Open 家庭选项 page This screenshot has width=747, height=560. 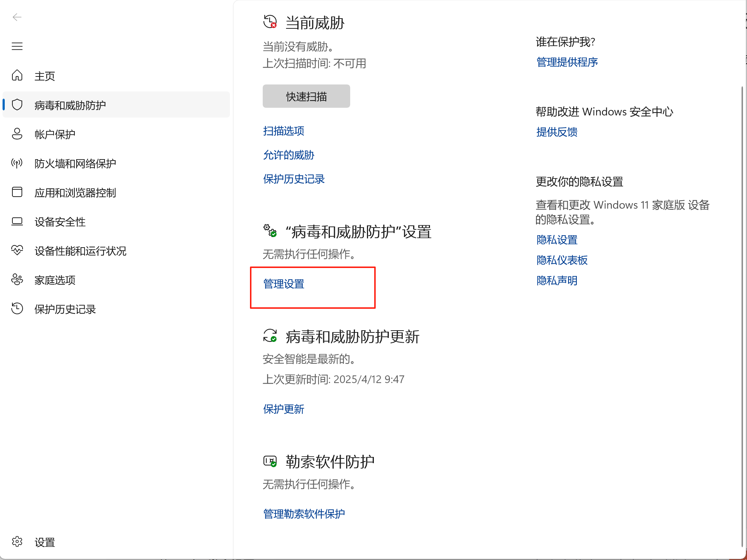(116, 280)
